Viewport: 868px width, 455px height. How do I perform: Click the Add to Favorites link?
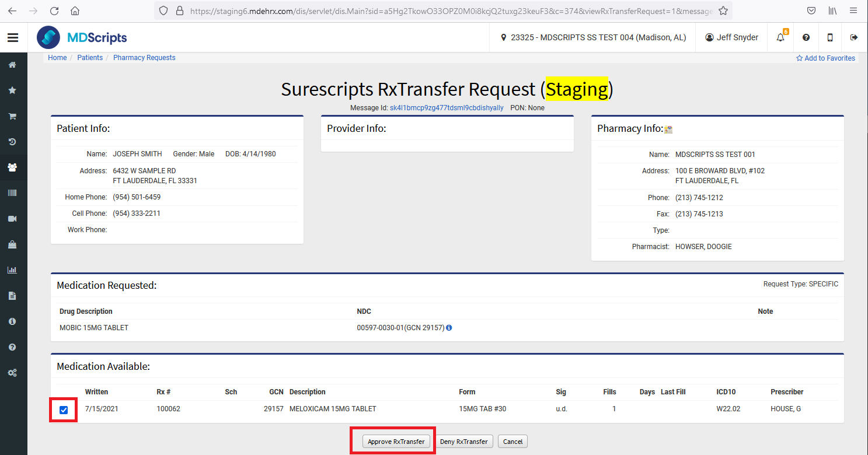825,58
